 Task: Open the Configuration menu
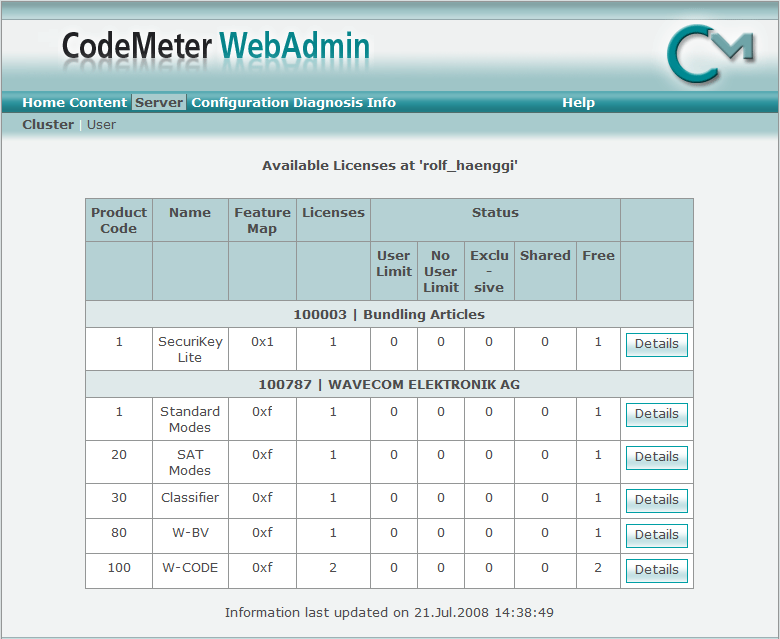pos(240,102)
